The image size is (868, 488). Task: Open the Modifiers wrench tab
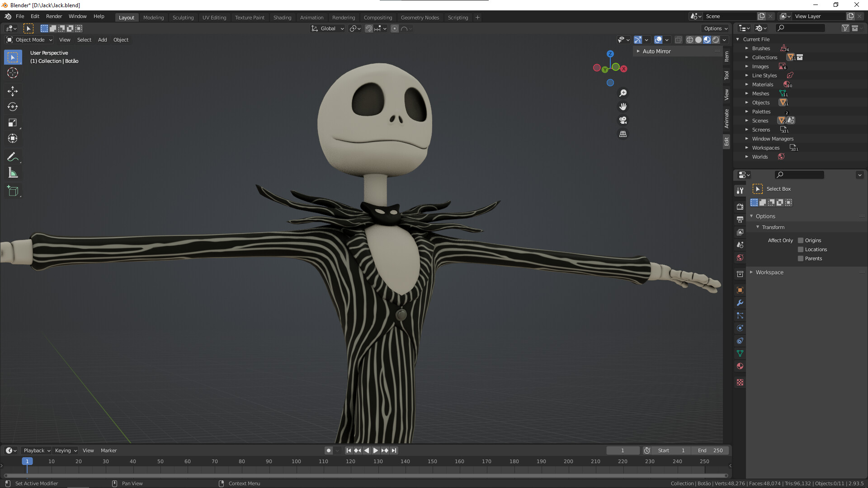click(x=740, y=303)
